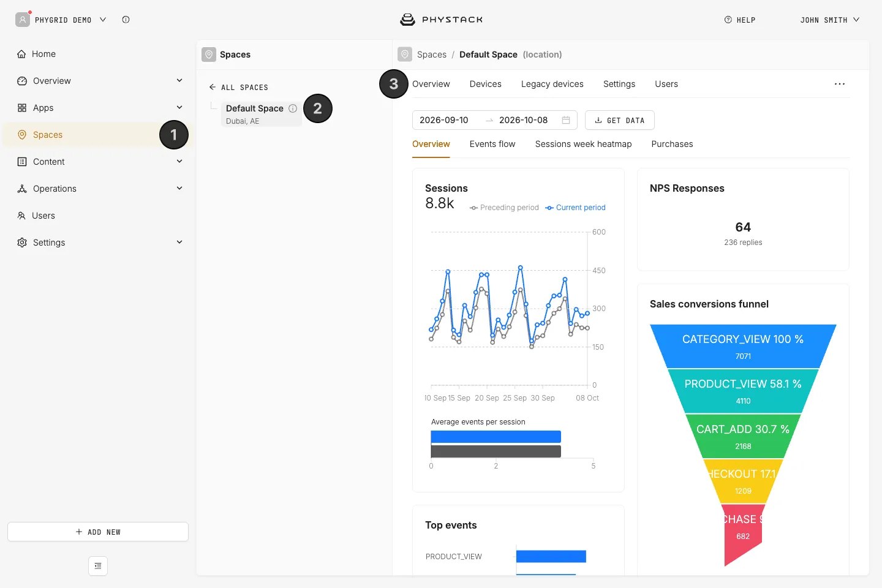This screenshot has height=588, width=882.
Task: Click the CATEGORY_VIEW funnel segment
Action: click(x=743, y=346)
